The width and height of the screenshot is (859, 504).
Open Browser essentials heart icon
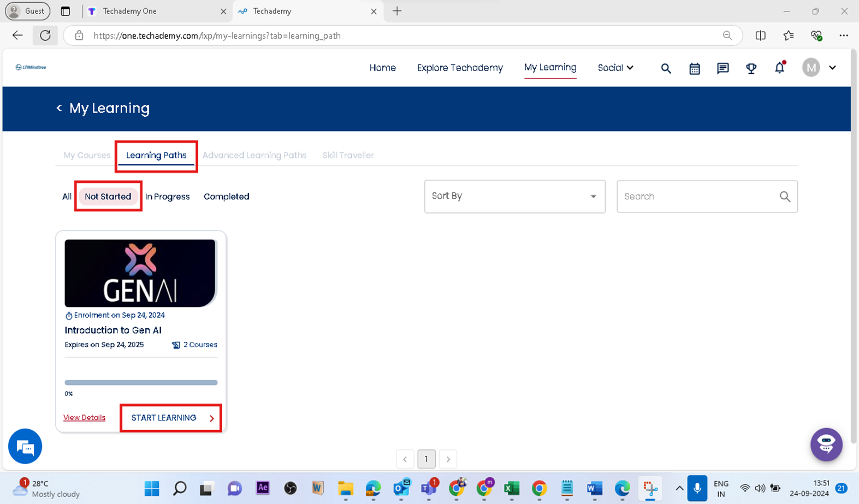click(816, 35)
